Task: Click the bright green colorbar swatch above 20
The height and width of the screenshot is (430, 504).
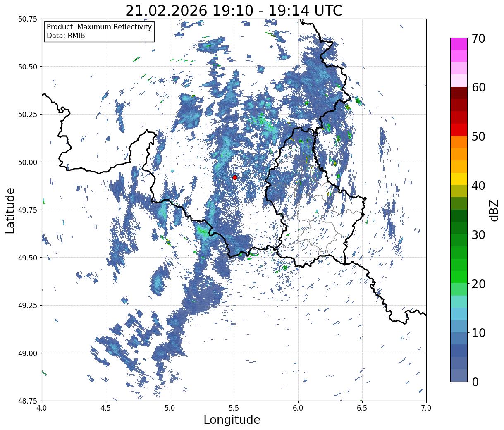Action: click(x=459, y=277)
